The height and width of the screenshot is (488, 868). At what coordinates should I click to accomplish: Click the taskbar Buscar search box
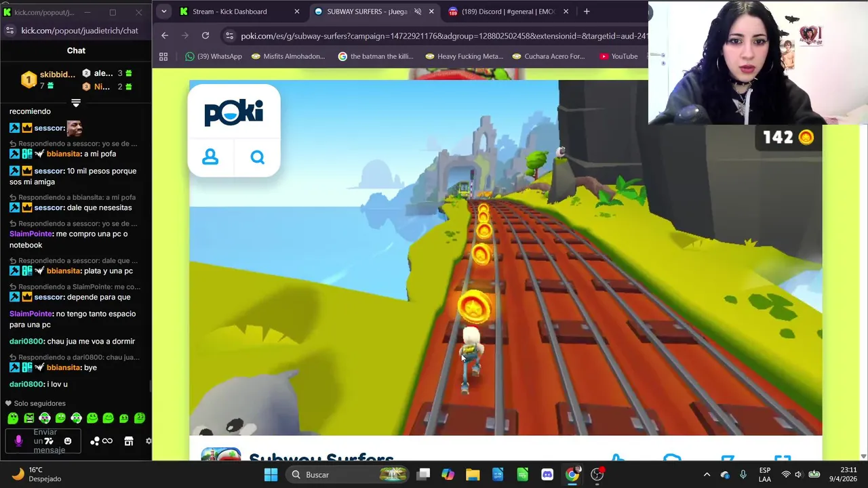[x=347, y=474]
